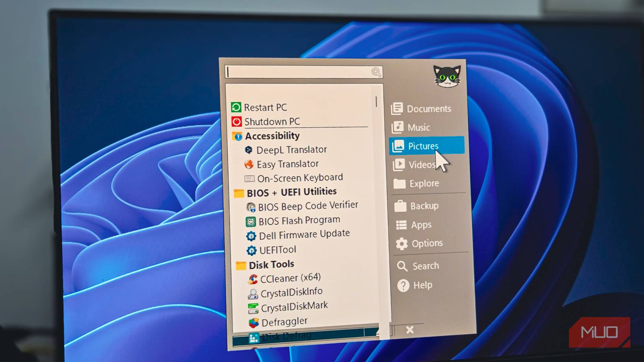Open Easy Translator
Viewport: 644px width, 362px height.
[x=287, y=164]
